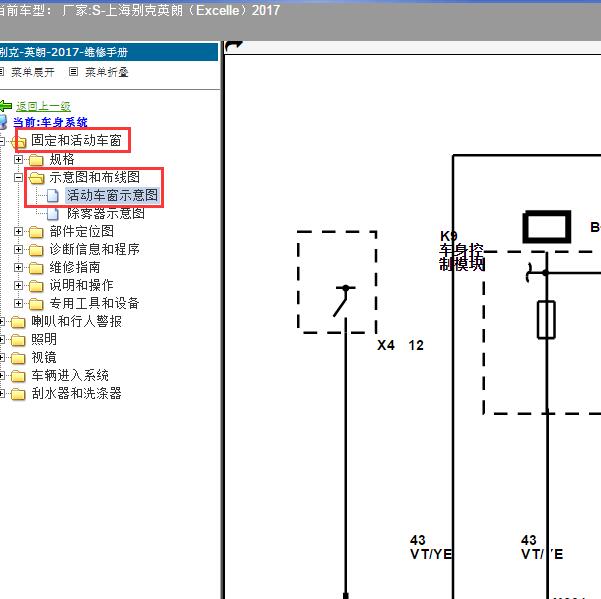Click the 说明和操作 folder label
The width and height of the screenshot is (601, 599).
(81, 286)
